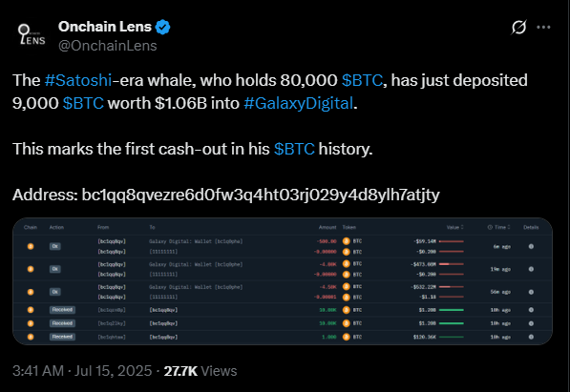Click details dot for the 6m ago transaction

(531, 247)
